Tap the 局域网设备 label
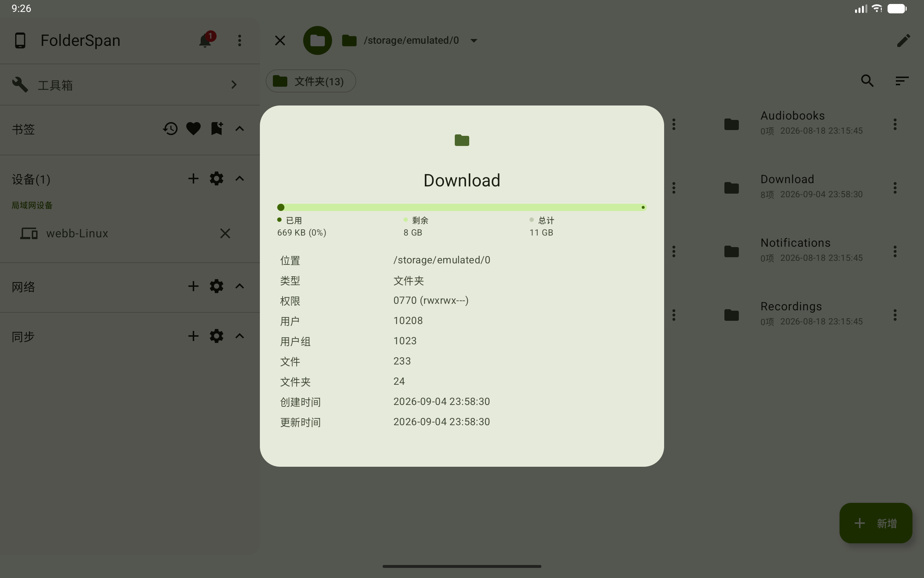 click(32, 205)
